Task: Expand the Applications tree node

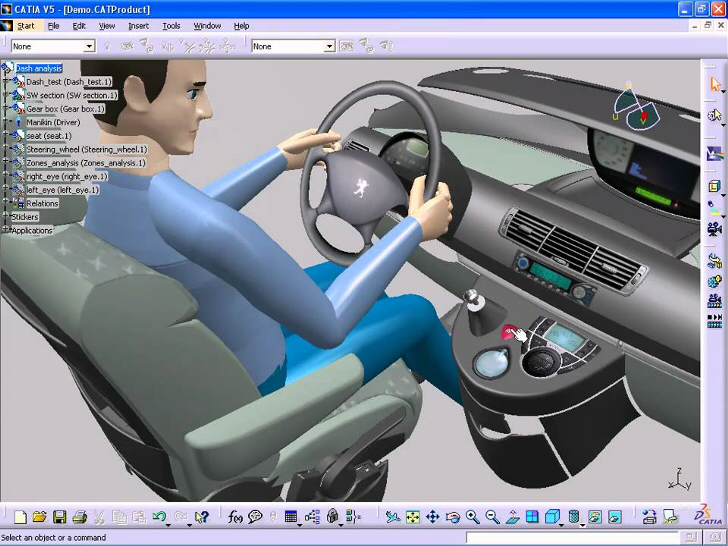Action: coord(5,230)
